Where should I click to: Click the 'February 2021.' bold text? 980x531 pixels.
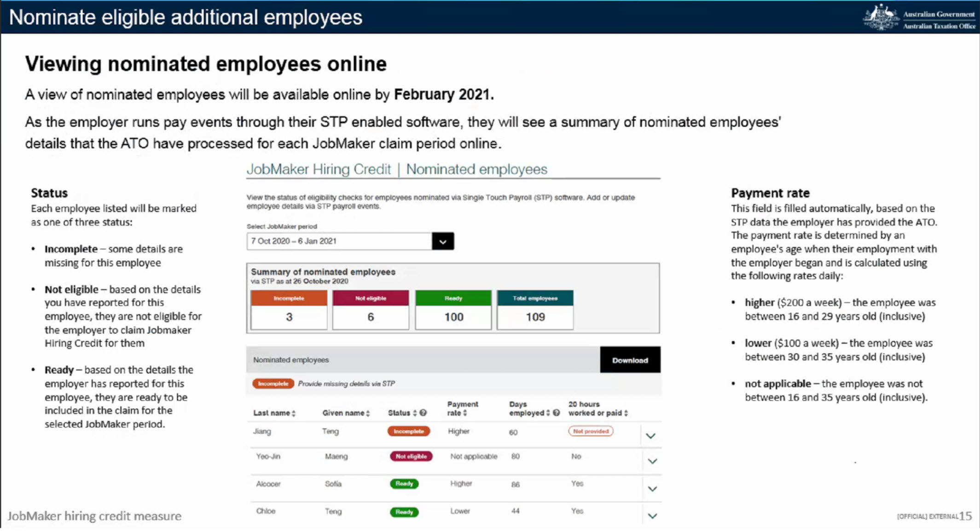tap(444, 94)
